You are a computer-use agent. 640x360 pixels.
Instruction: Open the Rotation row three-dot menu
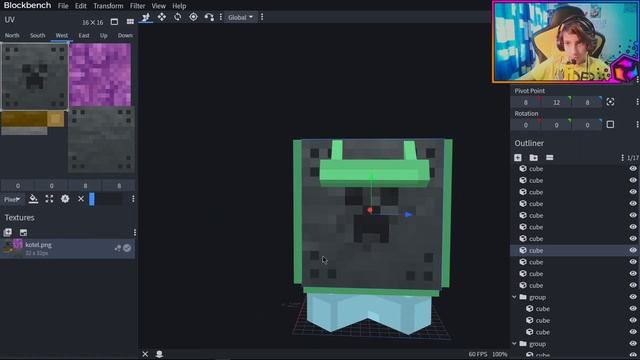(637, 124)
